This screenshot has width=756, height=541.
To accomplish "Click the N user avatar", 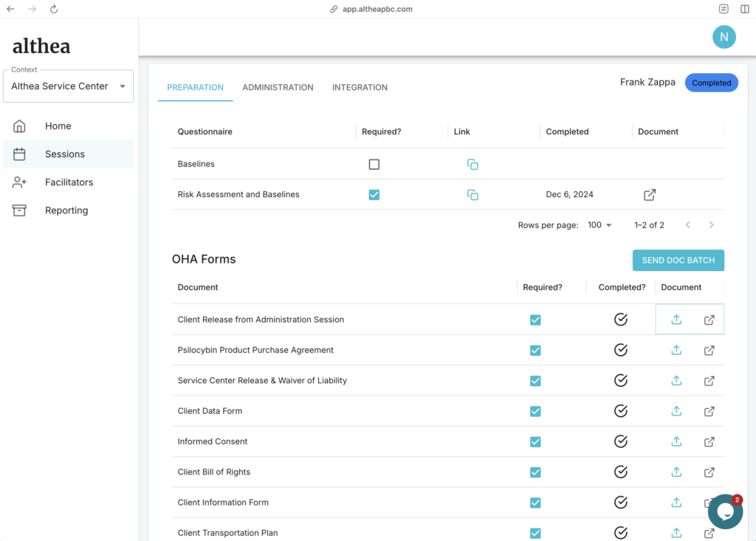I will click(x=724, y=37).
